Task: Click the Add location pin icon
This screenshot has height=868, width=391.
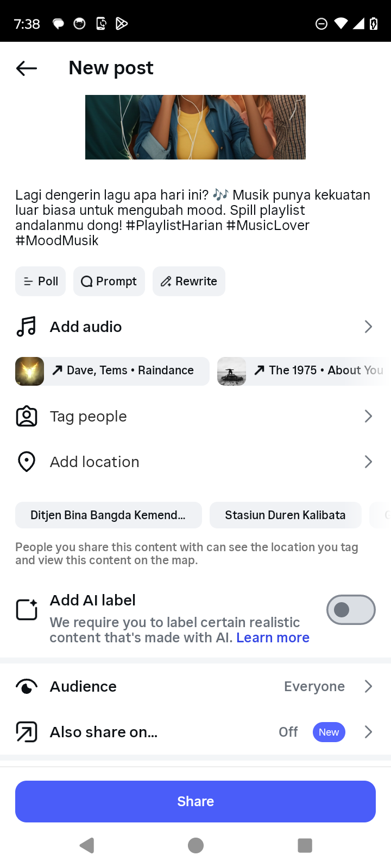Action: point(27,462)
